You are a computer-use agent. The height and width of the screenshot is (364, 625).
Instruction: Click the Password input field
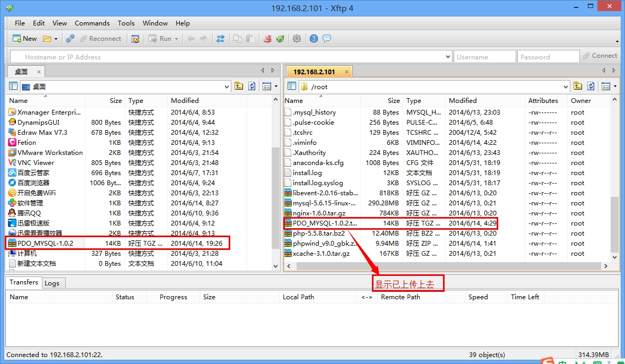click(x=548, y=57)
